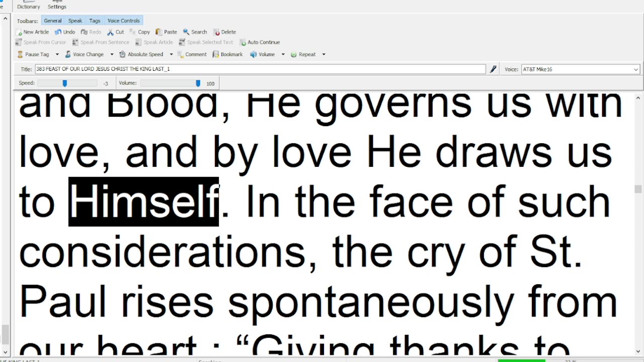This screenshot has width=644, height=362.
Task: Insert a Voice Change tag
Action: coord(84,54)
